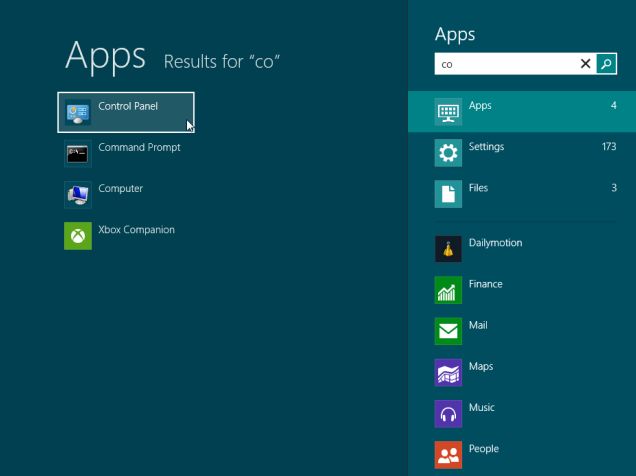
Task: Select the Dailymotion app icon
Action: coord(448,249)
